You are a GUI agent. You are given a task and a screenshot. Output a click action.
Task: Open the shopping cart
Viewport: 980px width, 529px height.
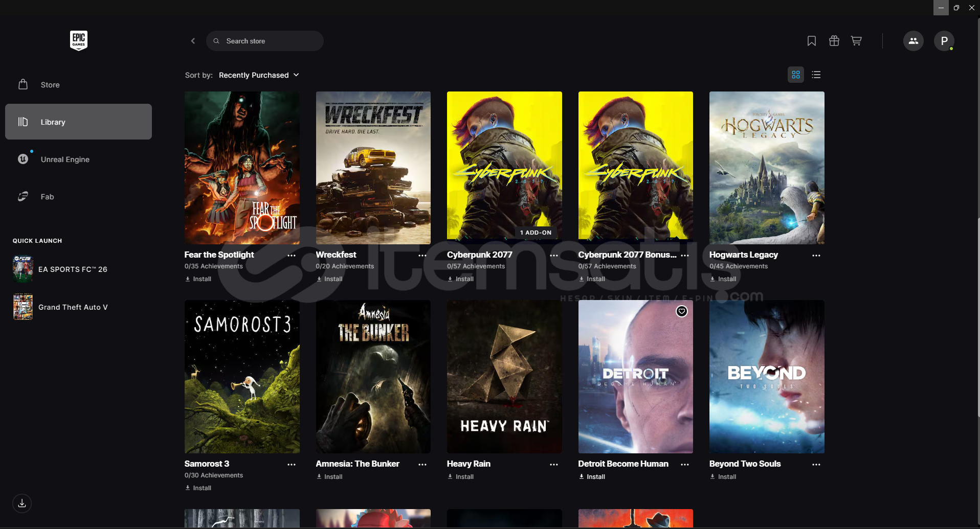(x=856, y=41)
